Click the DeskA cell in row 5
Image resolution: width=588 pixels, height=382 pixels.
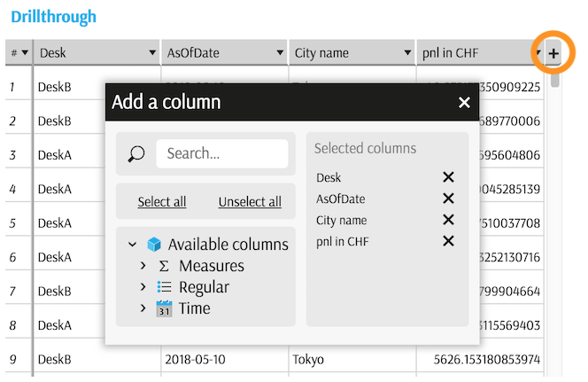tap(54, 223)
